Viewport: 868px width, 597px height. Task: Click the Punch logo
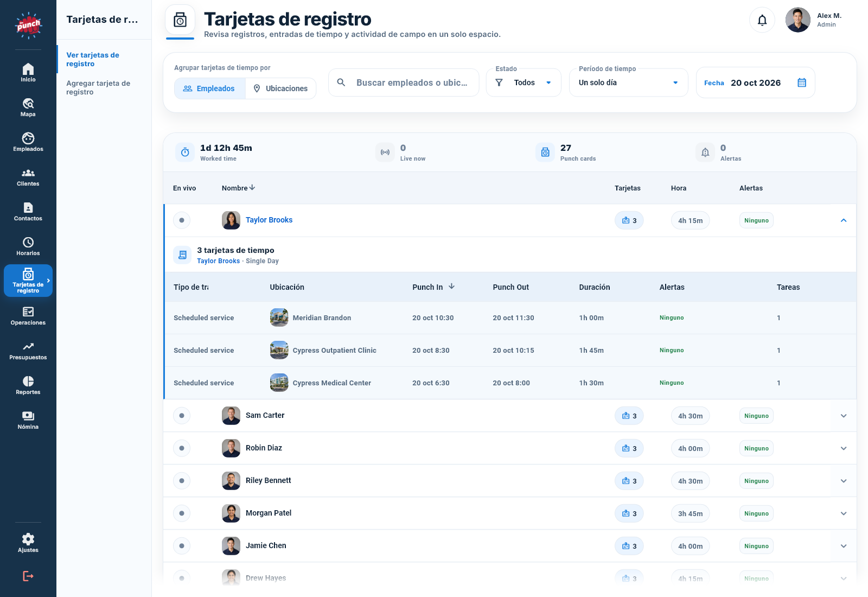click(x=28, y=25)
